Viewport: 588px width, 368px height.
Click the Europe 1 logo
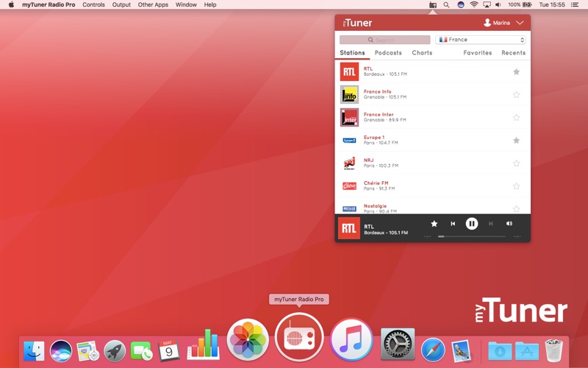click(x=349, y=141)
